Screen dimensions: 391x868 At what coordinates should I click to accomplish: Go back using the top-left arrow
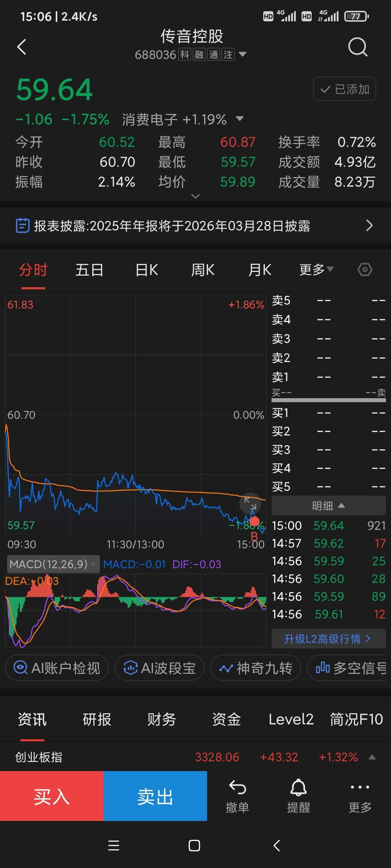tap(22, 47)
